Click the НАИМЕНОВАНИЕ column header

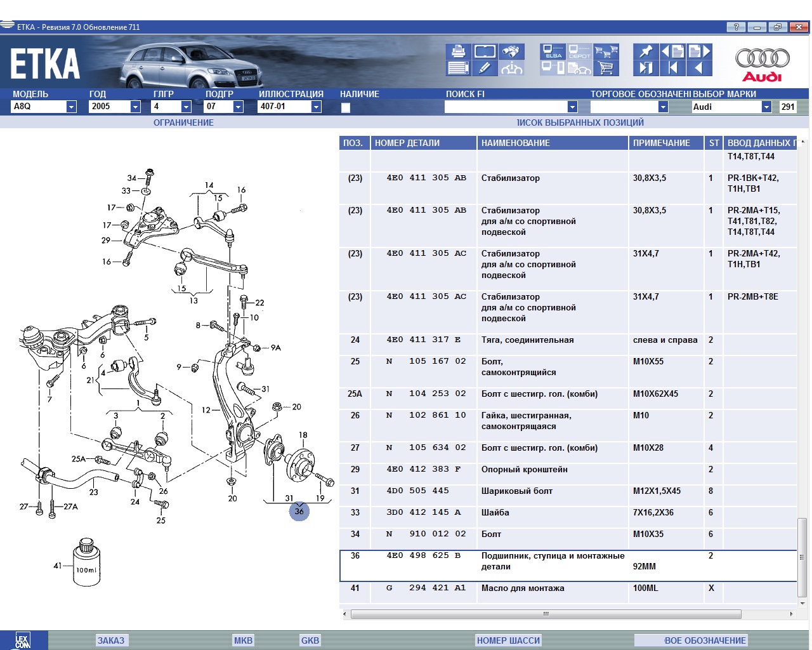click(553, 143)
